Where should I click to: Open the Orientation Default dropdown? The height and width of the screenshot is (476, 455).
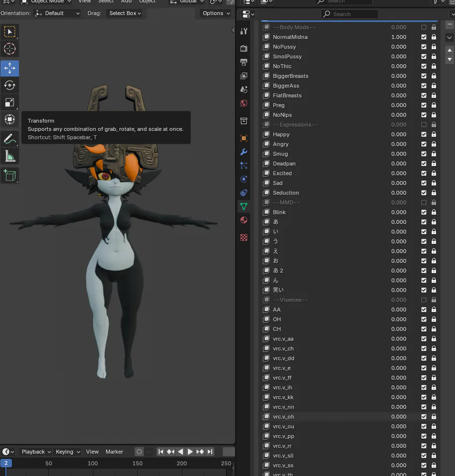58,13
